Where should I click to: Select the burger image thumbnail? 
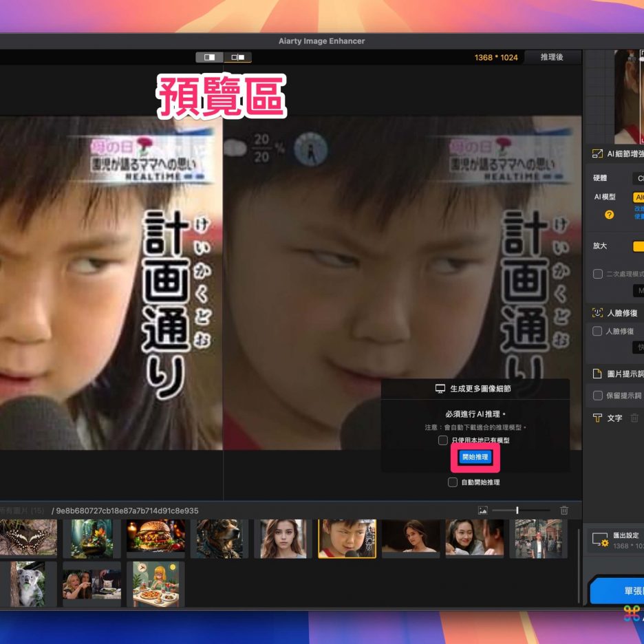pyautogui.click(x=156, y=537)
